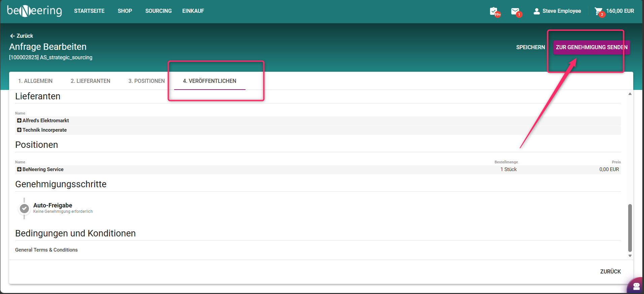Click the Auto-Freigabe step label
The width and height of the screenshot is (644, 294).
[x=53, y=205]
